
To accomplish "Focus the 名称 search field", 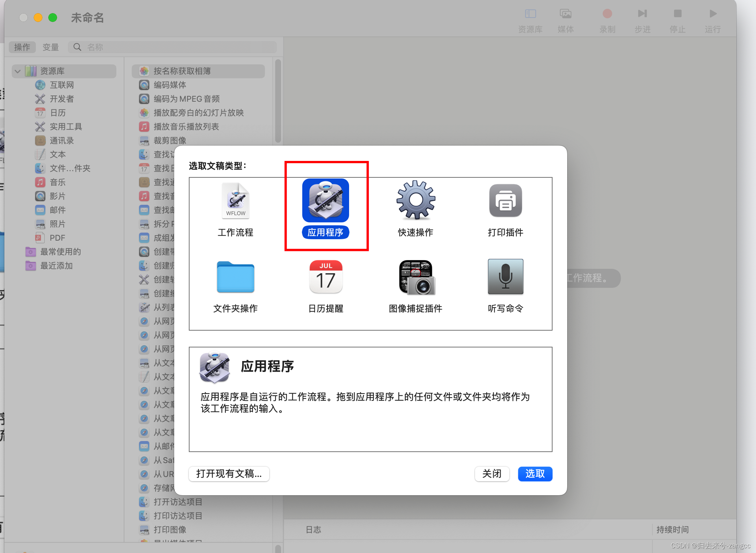I will [x=172, y=47].
